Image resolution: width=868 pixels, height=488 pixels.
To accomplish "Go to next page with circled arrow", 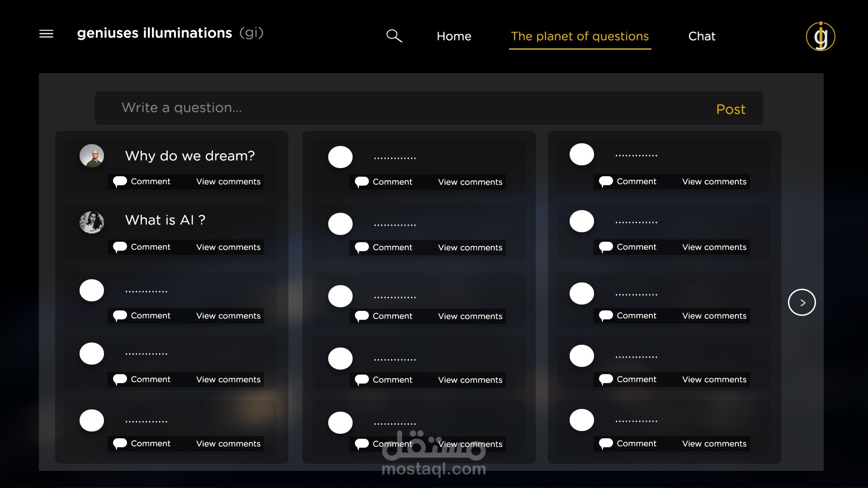I will (x=802, y=302).
